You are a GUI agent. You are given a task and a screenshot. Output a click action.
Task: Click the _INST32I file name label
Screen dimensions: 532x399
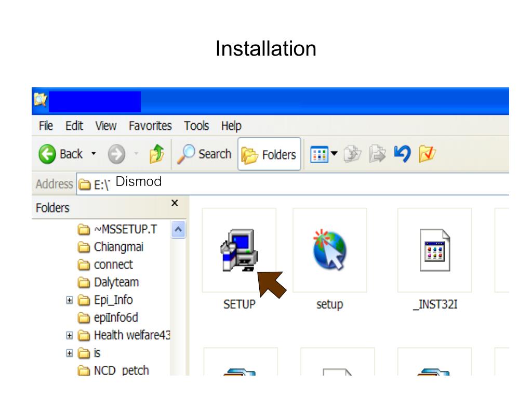[x=435, y=304]
